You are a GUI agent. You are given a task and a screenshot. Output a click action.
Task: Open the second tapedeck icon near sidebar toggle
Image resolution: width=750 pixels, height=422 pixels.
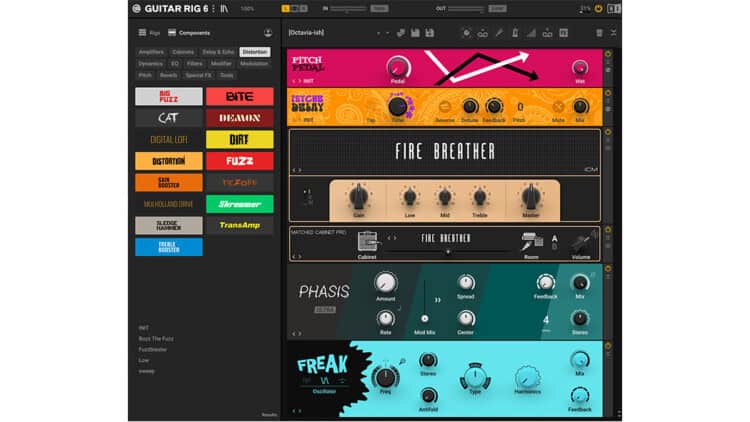(547, 33)
